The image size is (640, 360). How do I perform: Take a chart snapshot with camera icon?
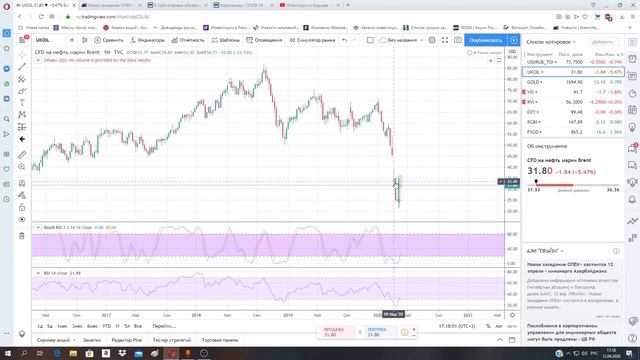tap(458, 40)
